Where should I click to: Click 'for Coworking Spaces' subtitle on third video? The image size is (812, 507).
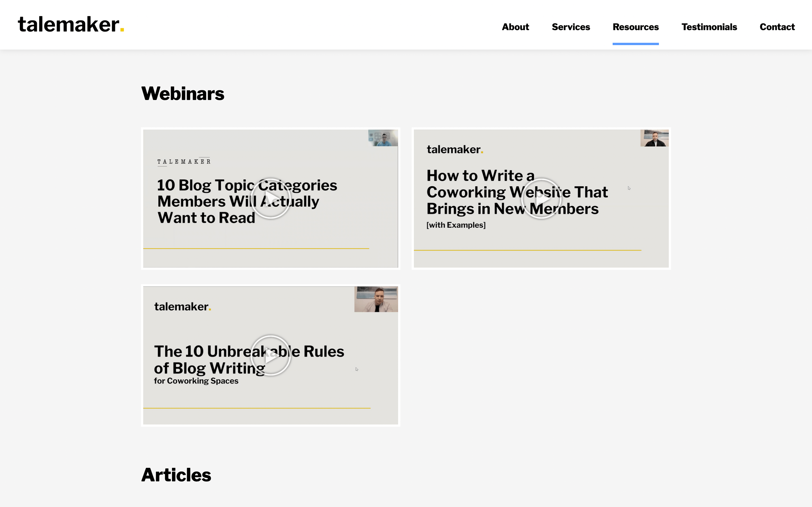(x=196, y=381)
